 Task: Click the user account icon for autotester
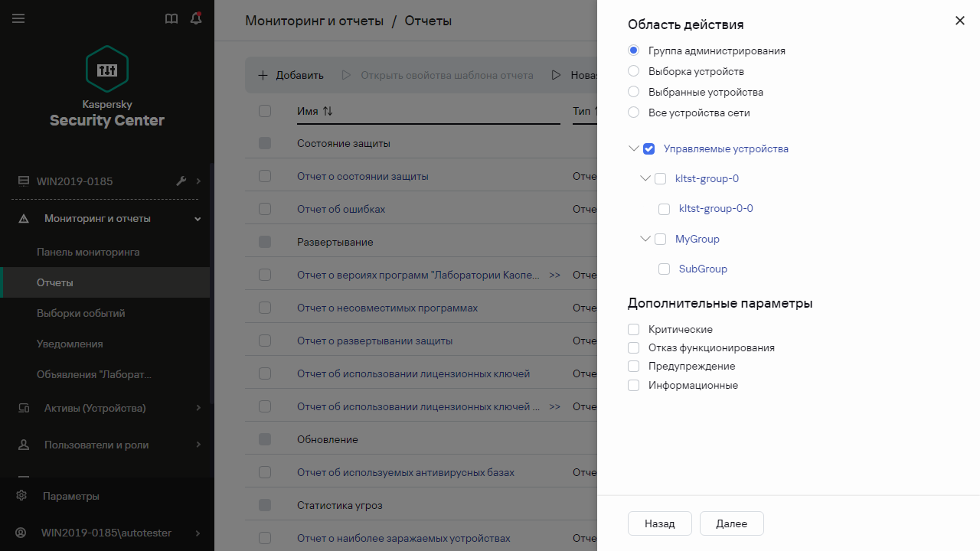point(22,533)
